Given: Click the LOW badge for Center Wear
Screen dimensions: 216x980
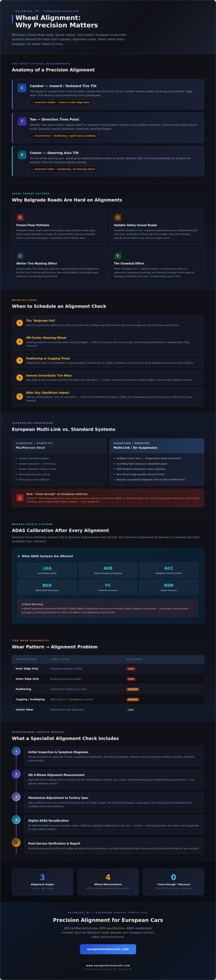Looking at the screenshot, I should [x=131, y=710].
